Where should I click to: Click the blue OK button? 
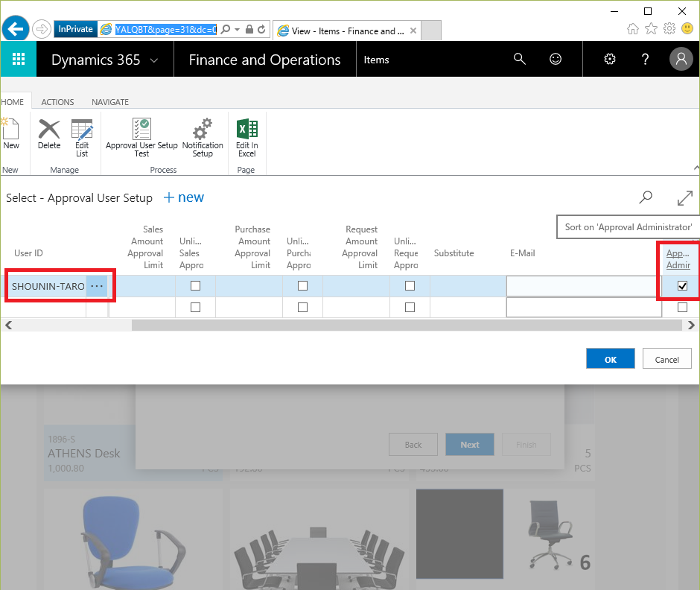[611, 358]
